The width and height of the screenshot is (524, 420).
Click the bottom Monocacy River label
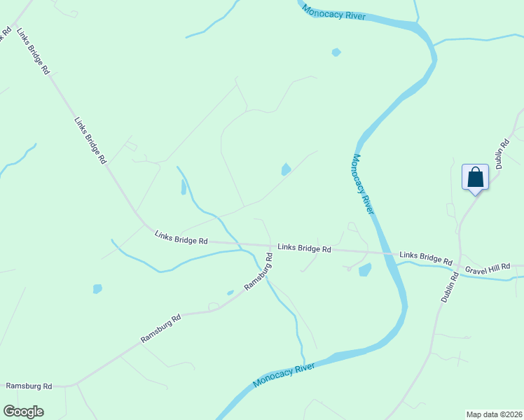[284, 375]
